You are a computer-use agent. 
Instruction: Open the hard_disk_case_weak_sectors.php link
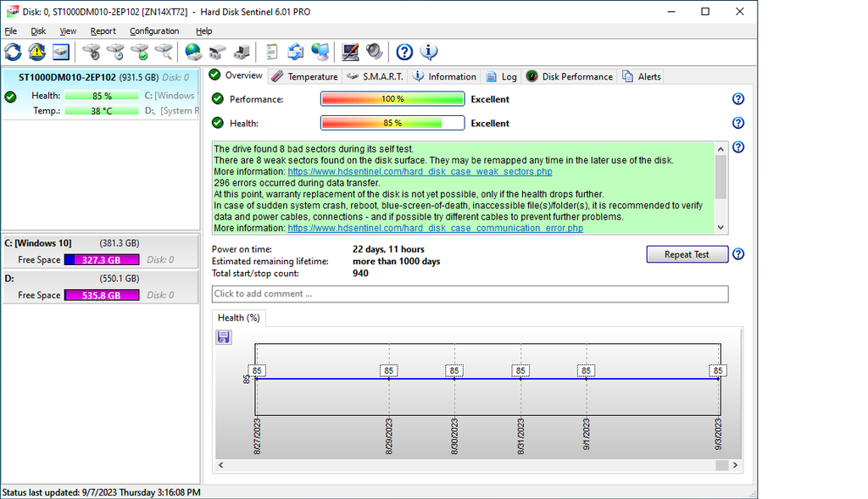click(420, 172)
